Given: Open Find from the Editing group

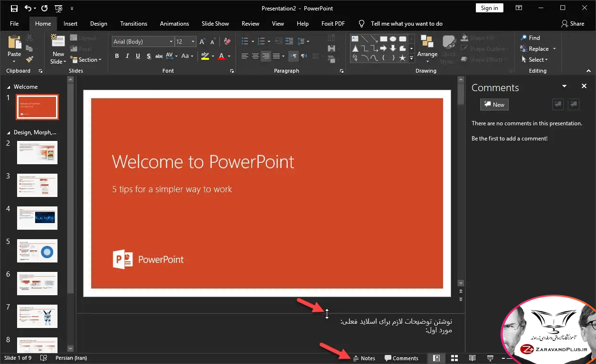Looking at the screenshot, I should [530, 38].
